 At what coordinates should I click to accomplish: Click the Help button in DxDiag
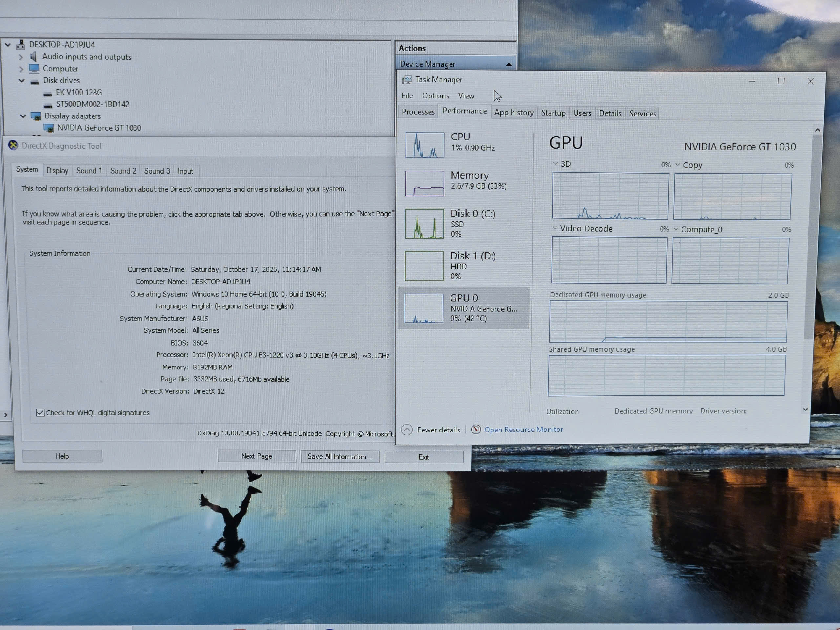click(62, 456)
